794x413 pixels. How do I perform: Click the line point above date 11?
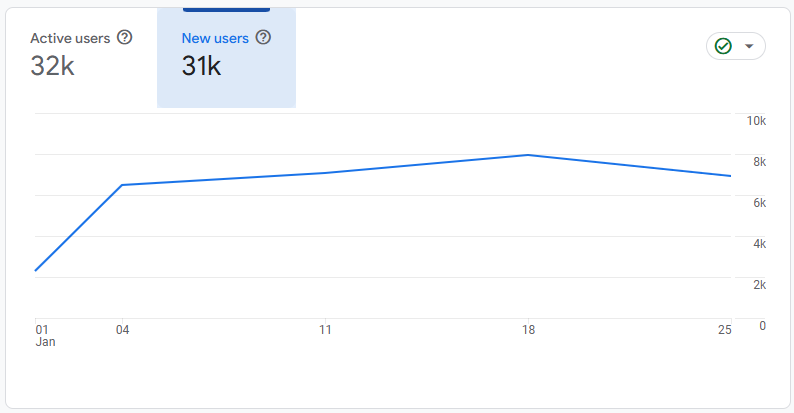[325, 173]
